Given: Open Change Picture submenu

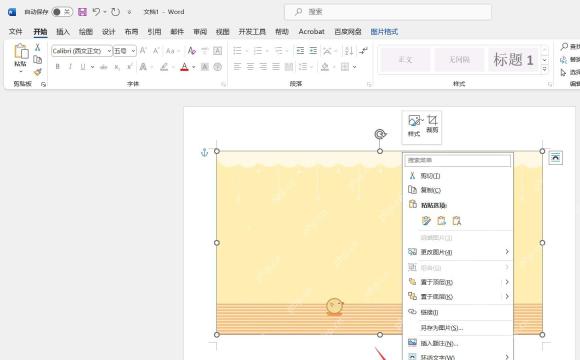Looking at the screenshot, I should point(458,252).
